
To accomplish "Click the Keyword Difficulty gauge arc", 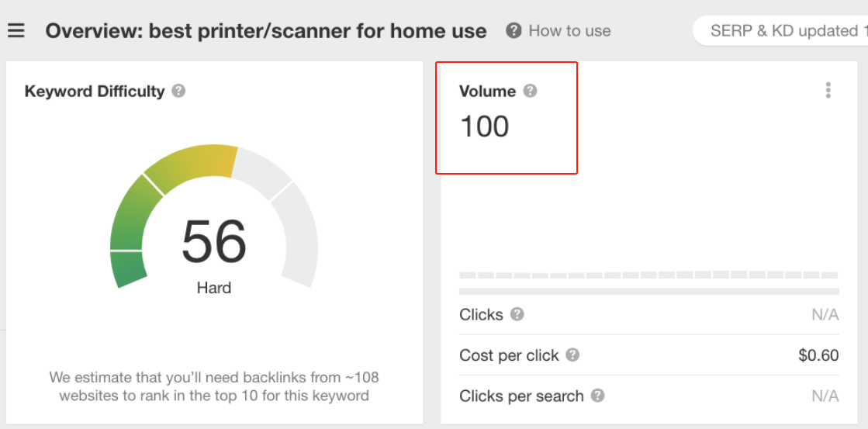I will pyautogui.click(x=189, y=162).
